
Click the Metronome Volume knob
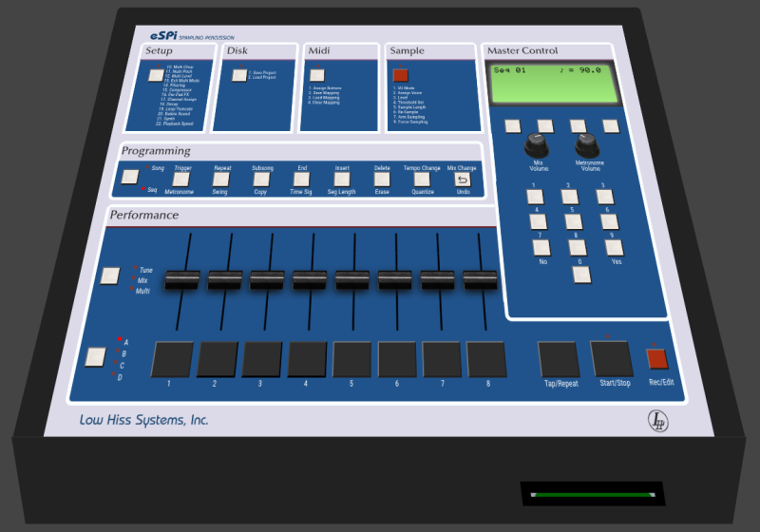tap(588, 144)
